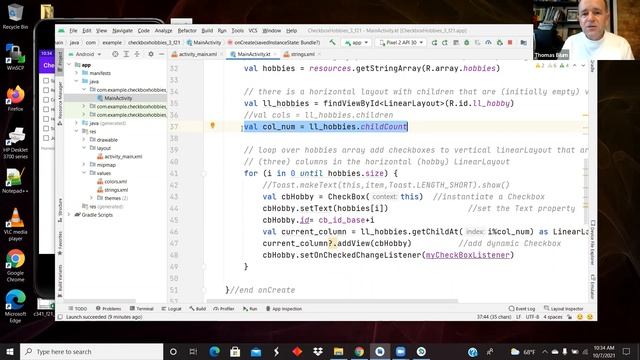Click the Collapse All icon in project panel
The width and height of the screenshot is (640, 360).
(137, 54)
